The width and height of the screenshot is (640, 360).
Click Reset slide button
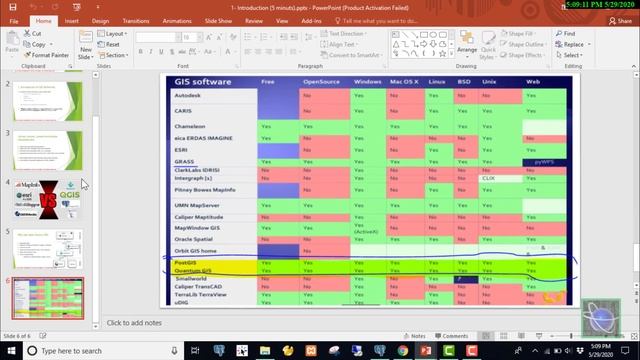[109, 44]
